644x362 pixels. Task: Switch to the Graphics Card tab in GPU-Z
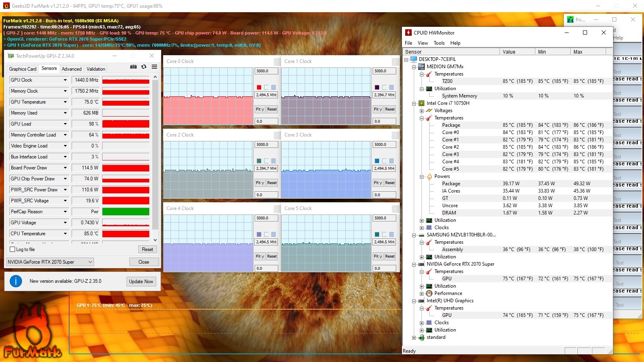(x=23, y=69)
